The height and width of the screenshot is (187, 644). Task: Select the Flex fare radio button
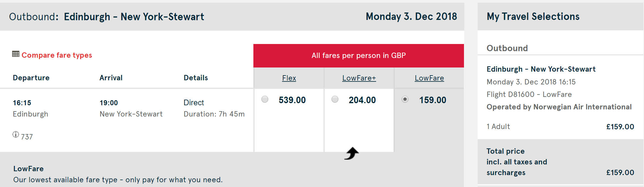click(265, 99)
